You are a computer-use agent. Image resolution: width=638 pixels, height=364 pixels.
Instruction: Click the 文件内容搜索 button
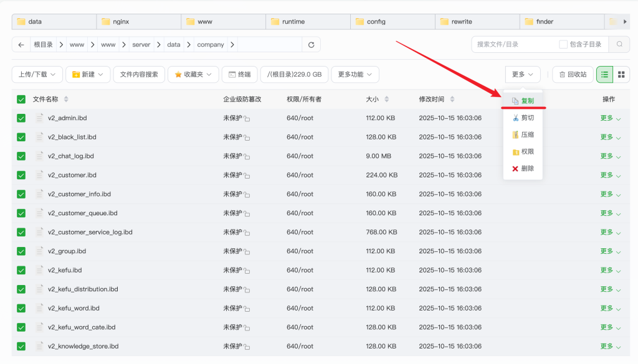(139, 75)
